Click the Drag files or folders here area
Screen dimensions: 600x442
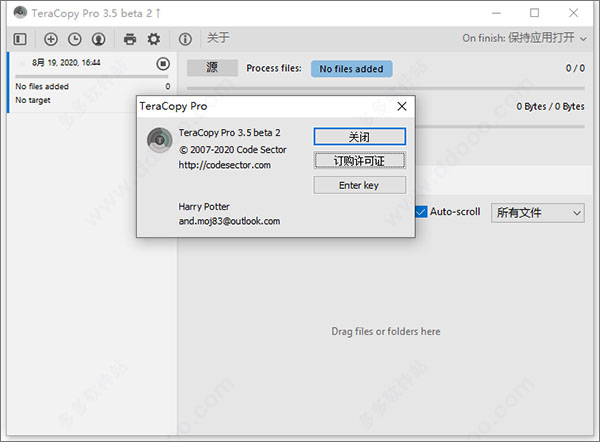386,331
